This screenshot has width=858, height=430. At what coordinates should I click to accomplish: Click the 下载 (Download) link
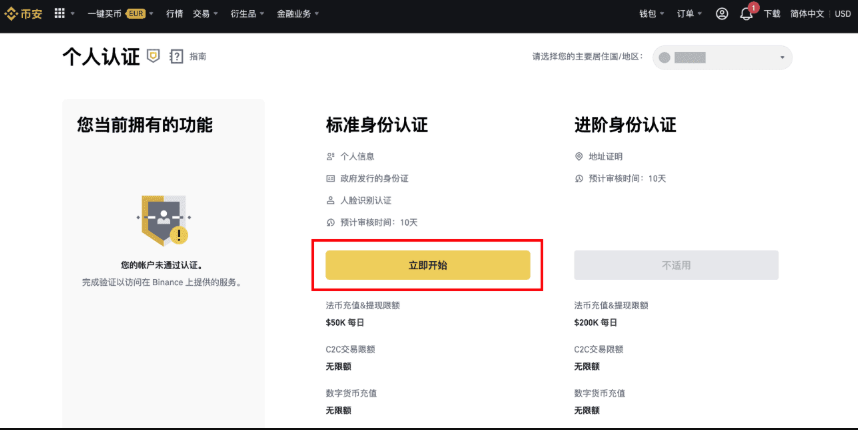pos(772,14)
